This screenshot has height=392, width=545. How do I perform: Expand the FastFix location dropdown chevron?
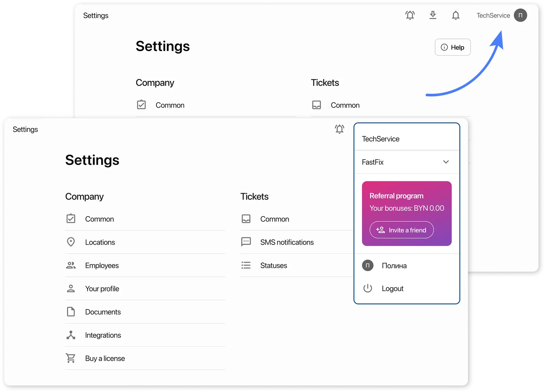pos(446,162)
